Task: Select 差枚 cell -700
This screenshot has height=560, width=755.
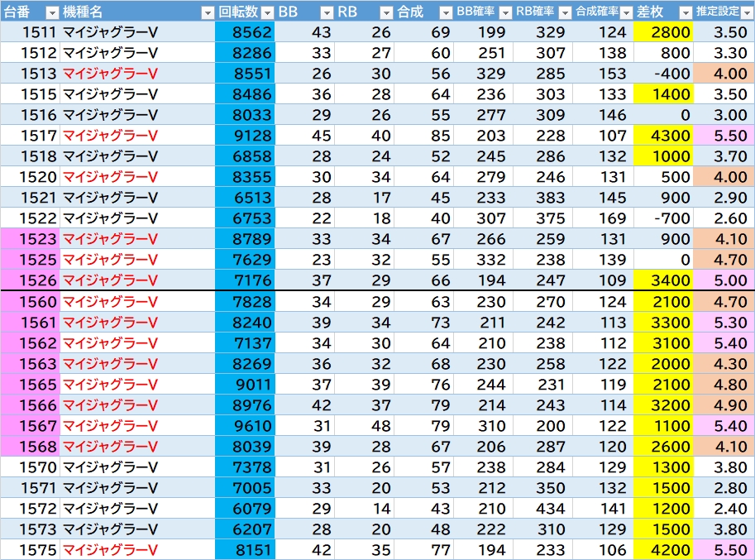Action: pos(663,218)
